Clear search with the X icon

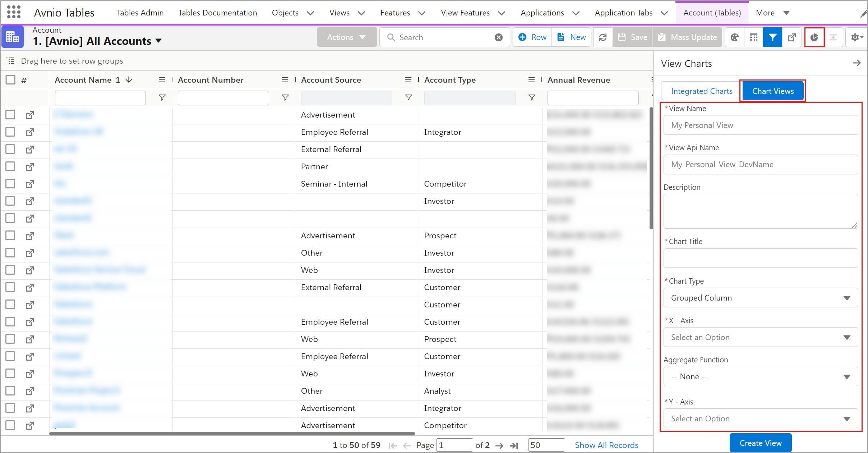pos(498,37)
